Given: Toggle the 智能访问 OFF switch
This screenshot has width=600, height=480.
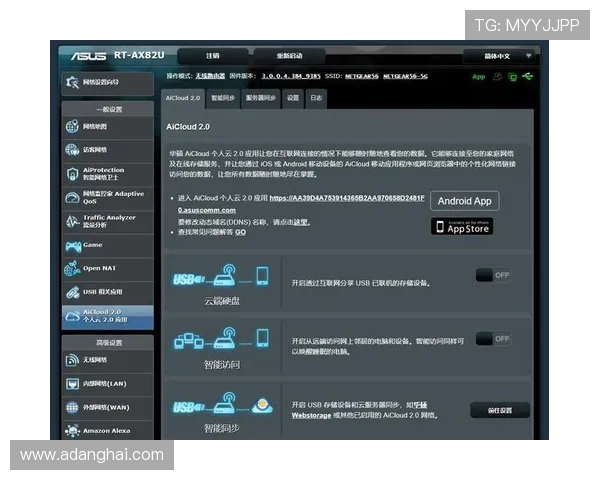Looking at the screenshot, I should click(493, 339).
